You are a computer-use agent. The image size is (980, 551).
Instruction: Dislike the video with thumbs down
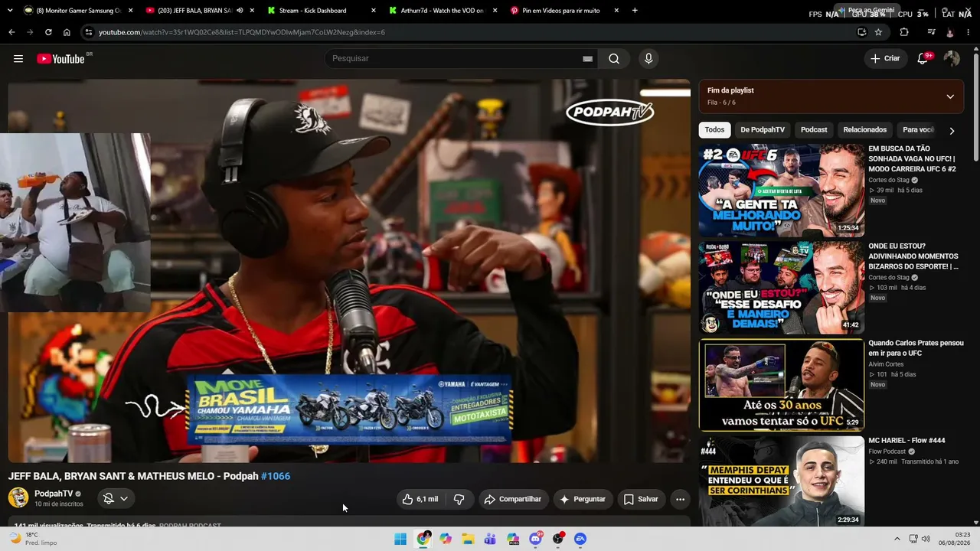[459, 499]
